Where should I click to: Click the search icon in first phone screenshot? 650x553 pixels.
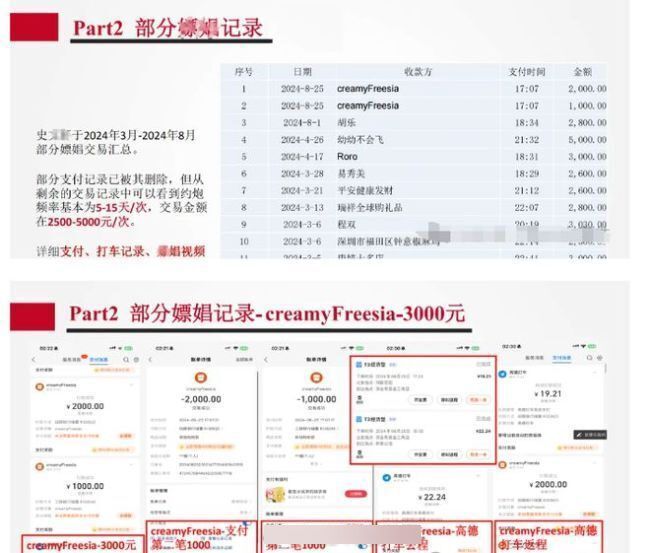[x=124, y=358]
